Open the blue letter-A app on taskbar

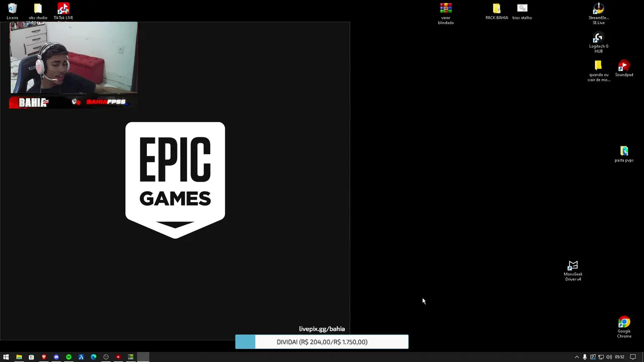(81, 357)
